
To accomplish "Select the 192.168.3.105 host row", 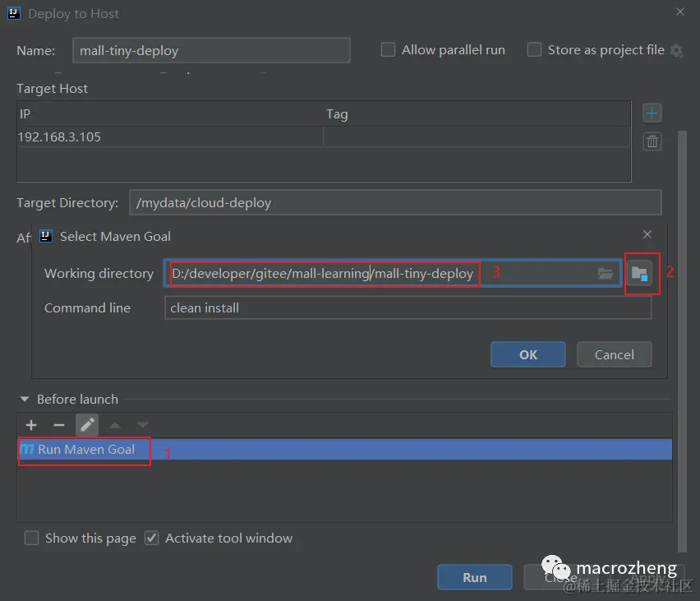I will pos(324,136).
